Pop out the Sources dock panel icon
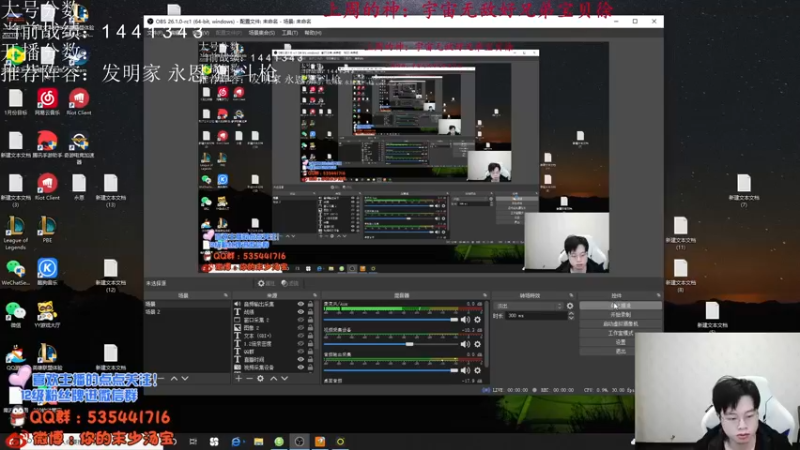This screenshot has width=800, height=450. 315,295
